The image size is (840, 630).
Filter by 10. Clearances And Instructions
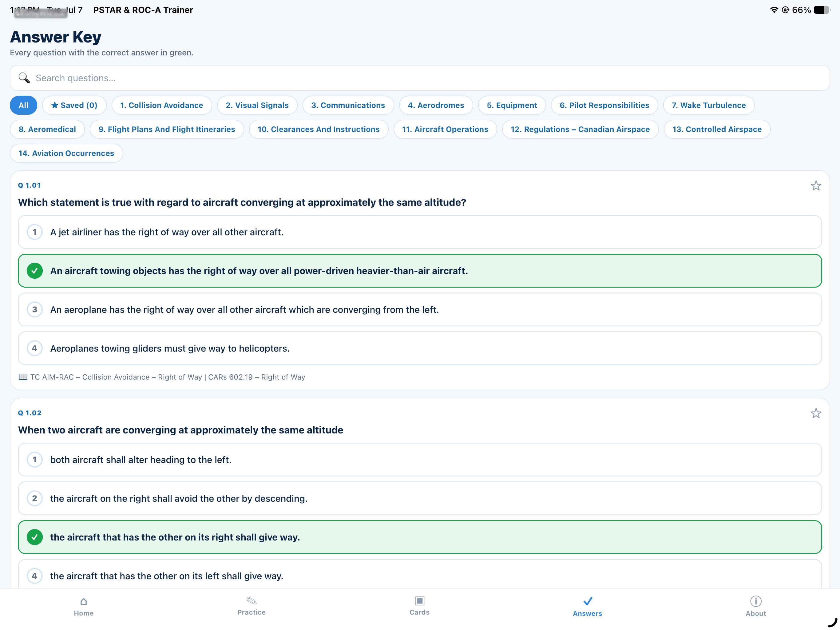point(319,129)
